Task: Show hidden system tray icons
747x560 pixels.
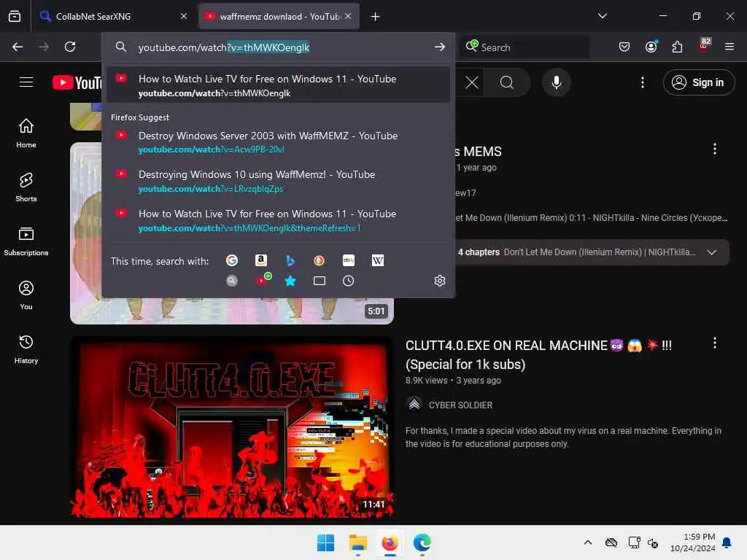Action: [588, 542]
